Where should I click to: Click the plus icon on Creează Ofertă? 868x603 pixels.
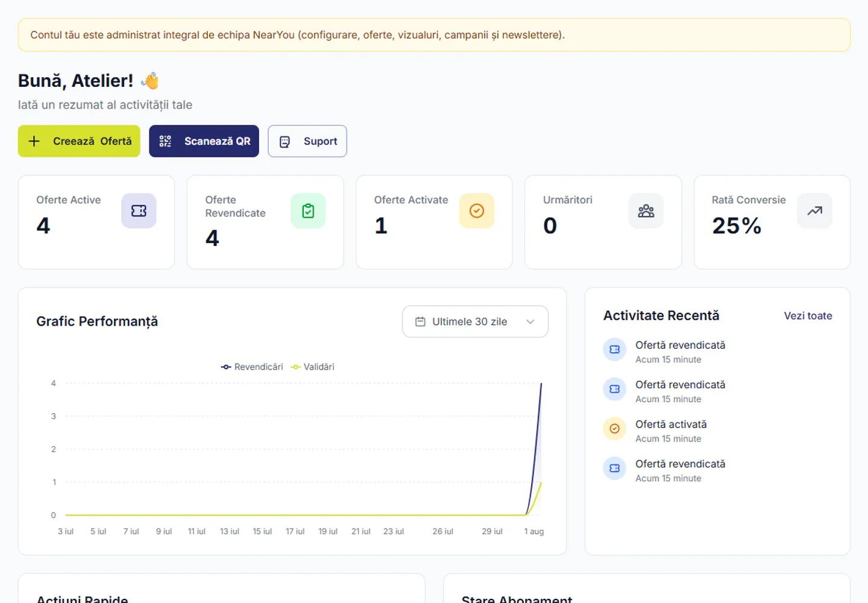coord(34,141)
